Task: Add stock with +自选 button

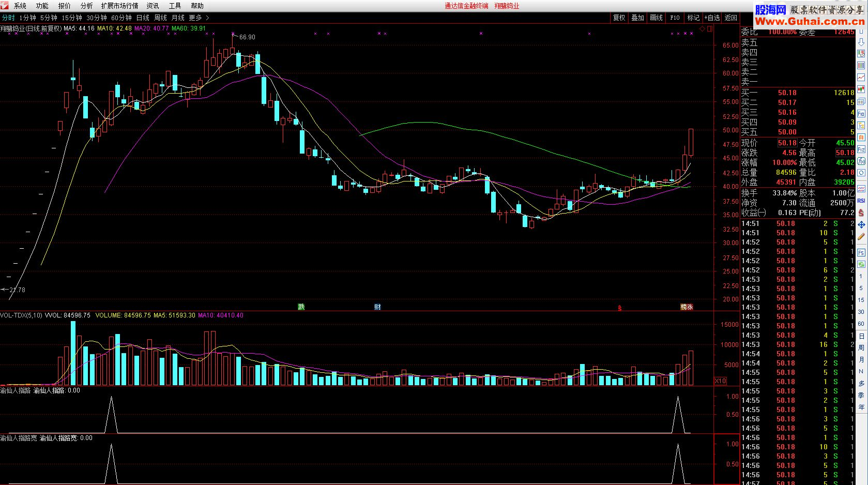Action: tap(712, 18)
